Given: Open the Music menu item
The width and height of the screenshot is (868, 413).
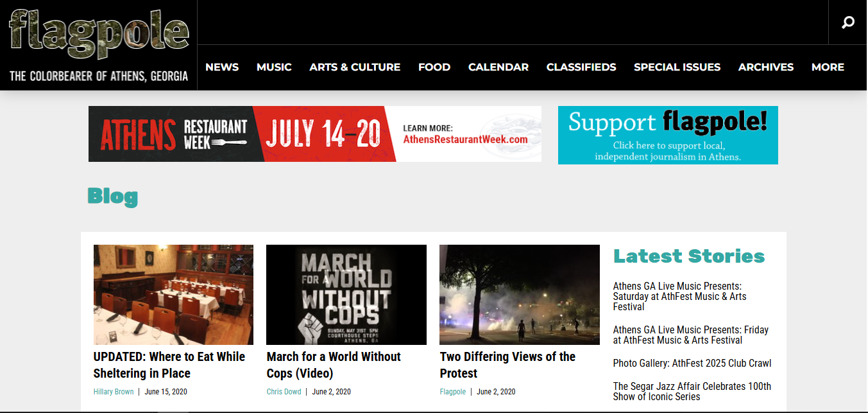Looking at the screenshot, I should pyautogui.click(x=274, y=67).
